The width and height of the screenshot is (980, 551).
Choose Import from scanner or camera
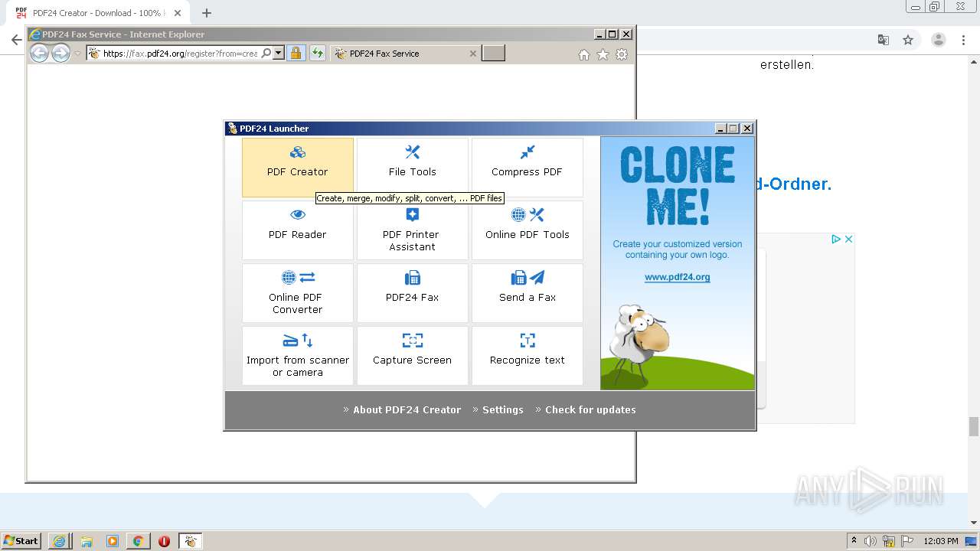(x=298, y=356)
